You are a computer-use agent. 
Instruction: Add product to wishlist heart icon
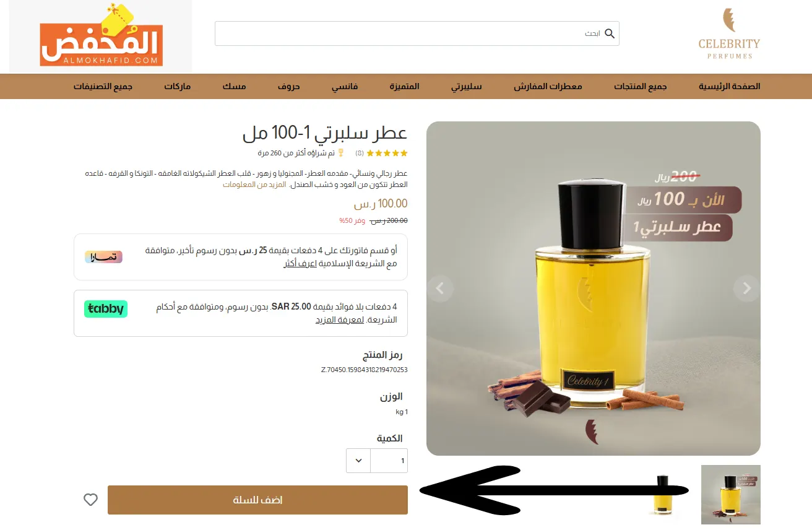90,500
